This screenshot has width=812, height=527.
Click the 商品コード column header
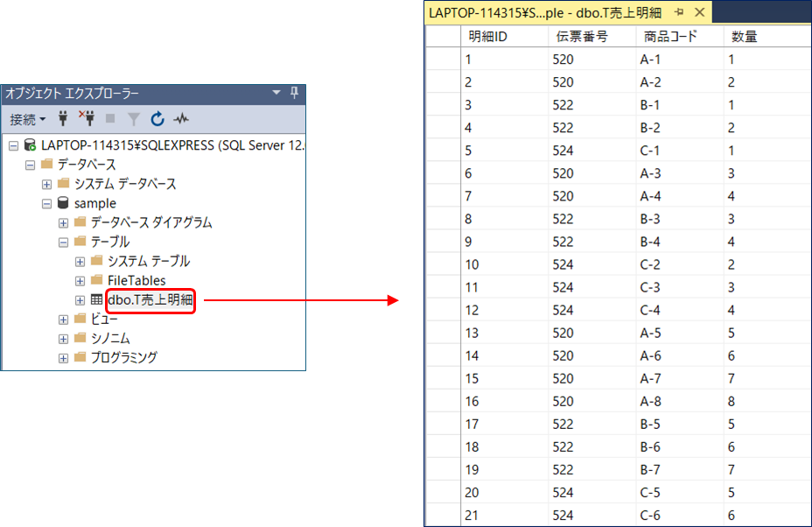pyautogui.click(x=679, y=36)
